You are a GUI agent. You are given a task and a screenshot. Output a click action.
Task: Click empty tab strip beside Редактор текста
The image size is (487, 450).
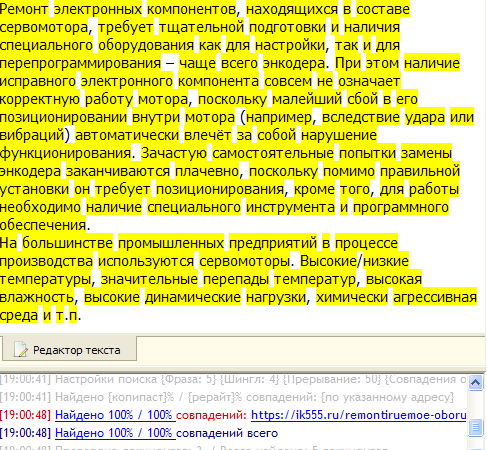pyautogui.click(x=310, y=349)
